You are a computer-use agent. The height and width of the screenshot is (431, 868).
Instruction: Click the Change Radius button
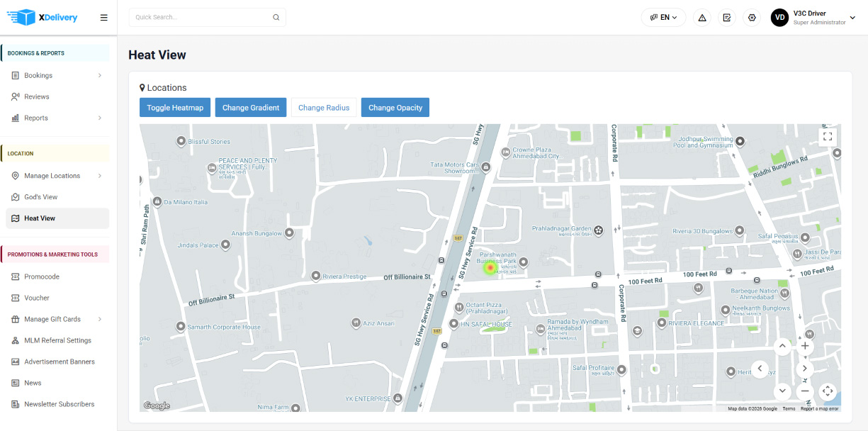(x=324, y=108)
